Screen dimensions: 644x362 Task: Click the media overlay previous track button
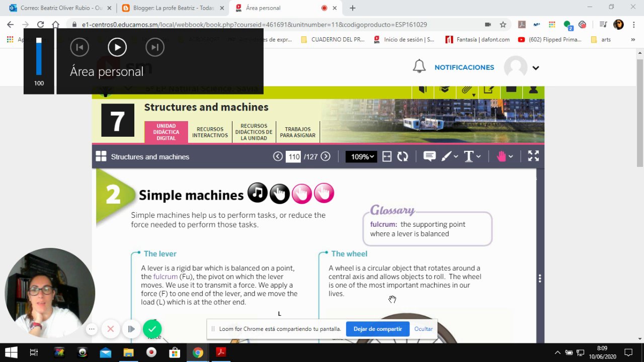(79, 47)
